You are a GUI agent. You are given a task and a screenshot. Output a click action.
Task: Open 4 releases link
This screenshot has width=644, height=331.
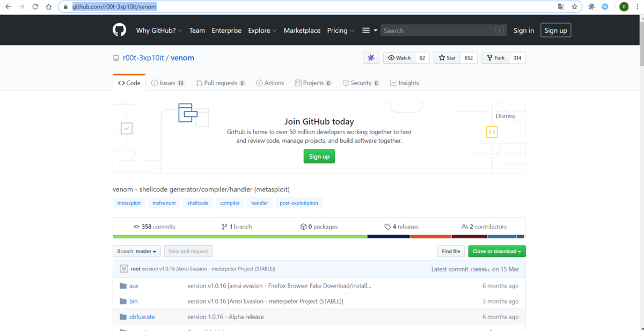pyautogui.click(x=401, y=226)
